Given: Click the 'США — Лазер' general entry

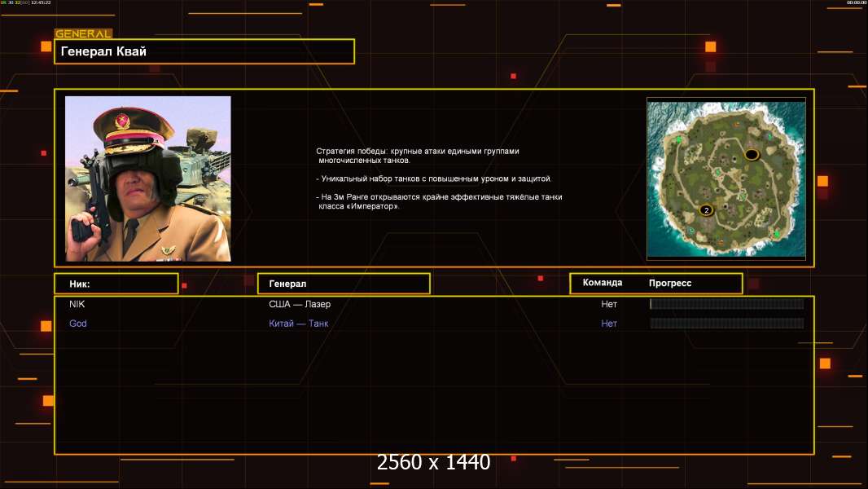Looking at the screenshot, I should tap(300, 304).
